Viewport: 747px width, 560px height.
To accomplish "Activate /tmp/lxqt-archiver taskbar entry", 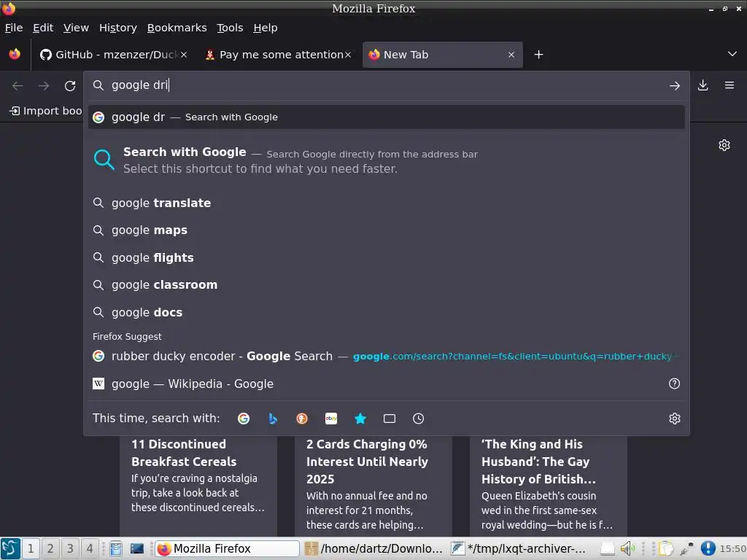I will [520, 548].
